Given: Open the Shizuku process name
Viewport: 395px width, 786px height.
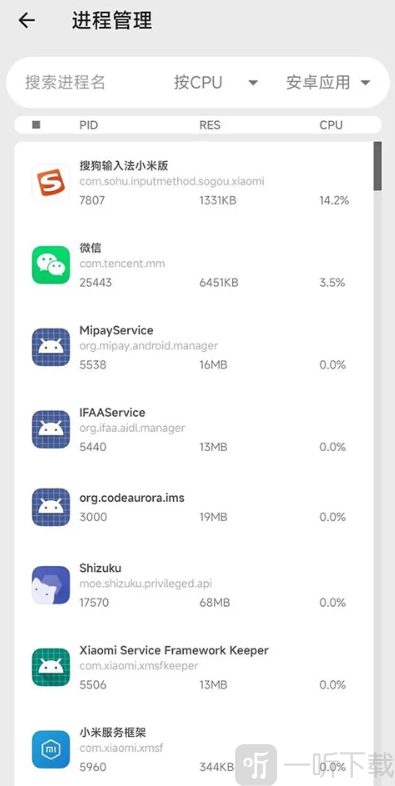Looking at the screenshot, I should pos(100,568).
